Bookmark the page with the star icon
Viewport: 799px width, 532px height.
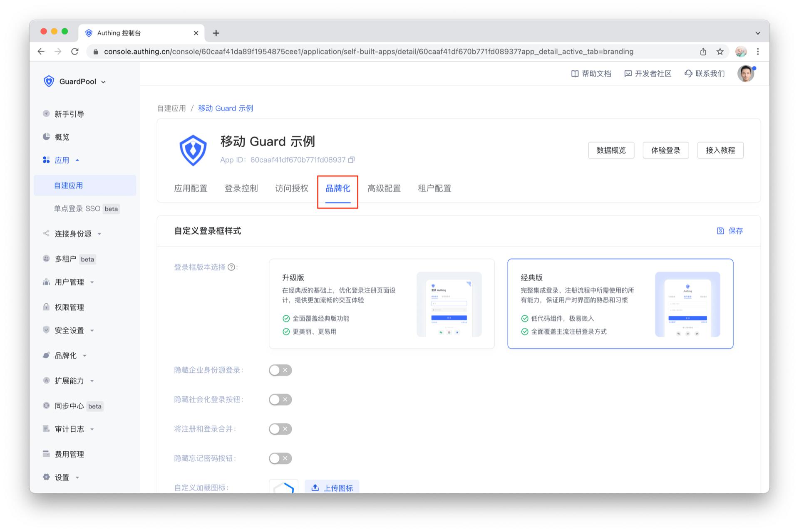coord(720,52)
